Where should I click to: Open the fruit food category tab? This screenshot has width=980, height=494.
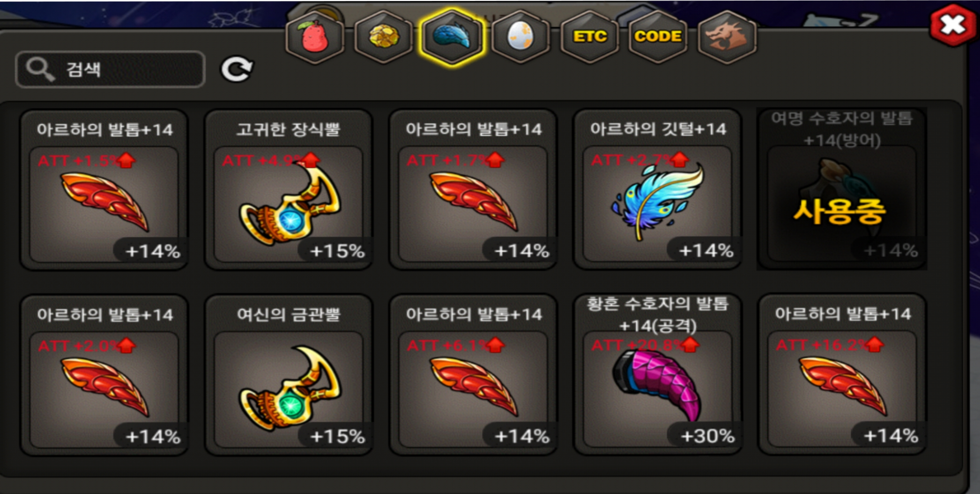[x=315, y=37]
